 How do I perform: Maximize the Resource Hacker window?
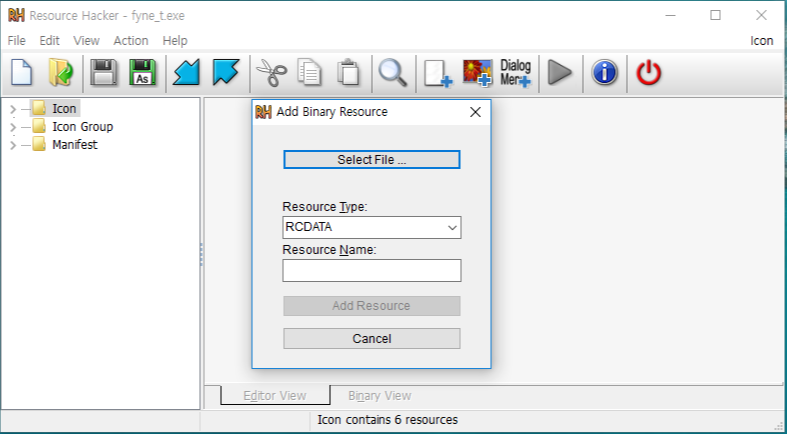tap(715, 15)
